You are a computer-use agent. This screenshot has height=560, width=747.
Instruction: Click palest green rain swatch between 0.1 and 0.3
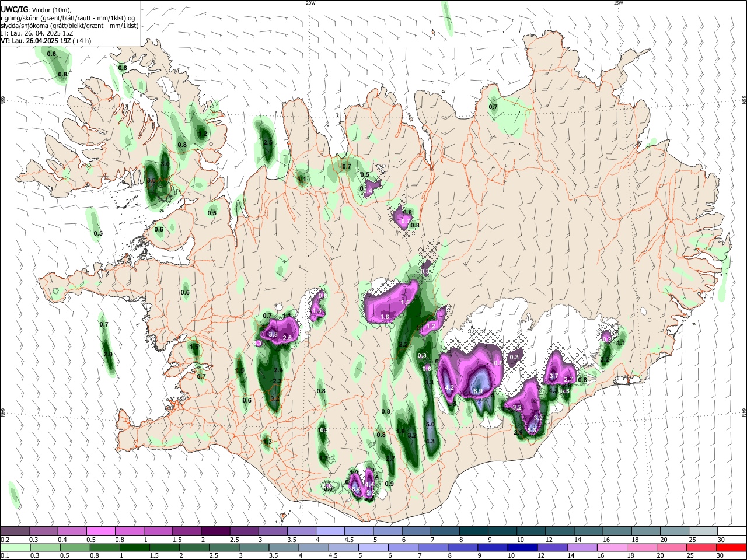15,547
